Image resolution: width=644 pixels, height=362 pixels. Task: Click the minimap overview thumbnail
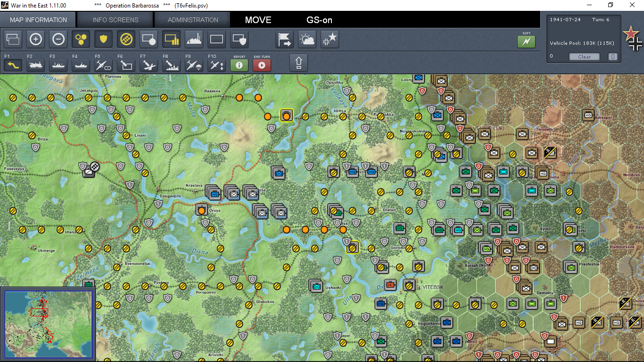pyautogui.click(x=49, y=324)
